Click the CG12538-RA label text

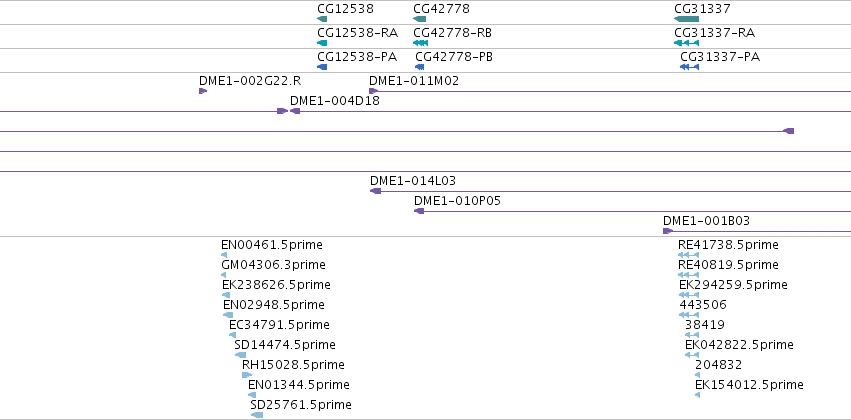pyautogui.click(x=358, y=33)
